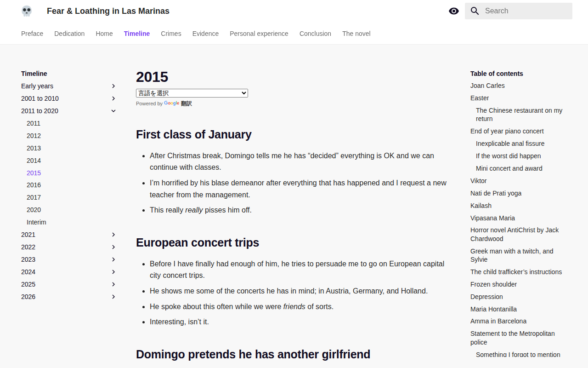This screenshot has height=368, width=588.
Task: Click the magnifying glass search icon
Action: [475, 11]
